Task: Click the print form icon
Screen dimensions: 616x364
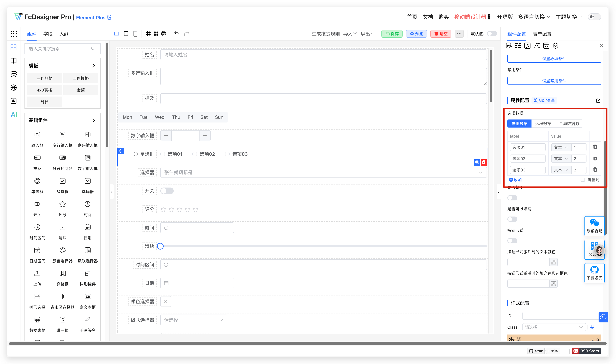Action: tap(163, 34)
